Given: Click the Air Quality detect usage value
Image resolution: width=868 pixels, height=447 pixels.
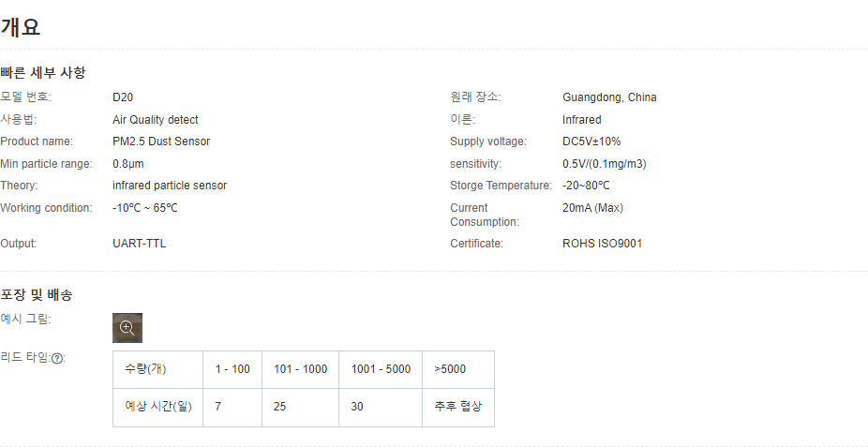Looking at the screenshot, I should click(156, 120).
